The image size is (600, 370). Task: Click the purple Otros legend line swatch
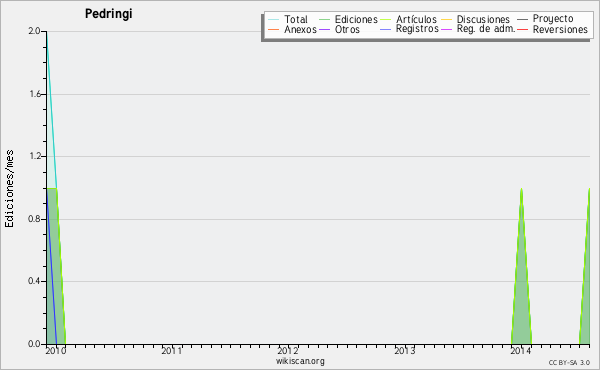pyautogui.click(x=324, y=29)
